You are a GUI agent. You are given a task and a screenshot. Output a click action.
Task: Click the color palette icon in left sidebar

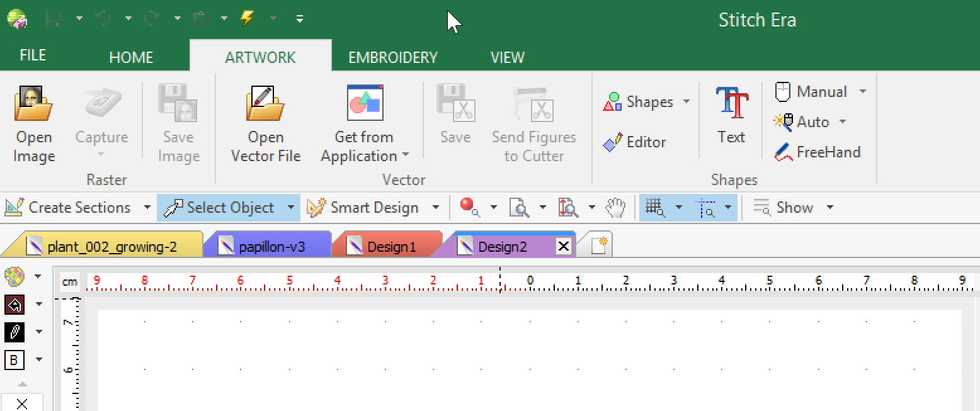coord(14,276)
